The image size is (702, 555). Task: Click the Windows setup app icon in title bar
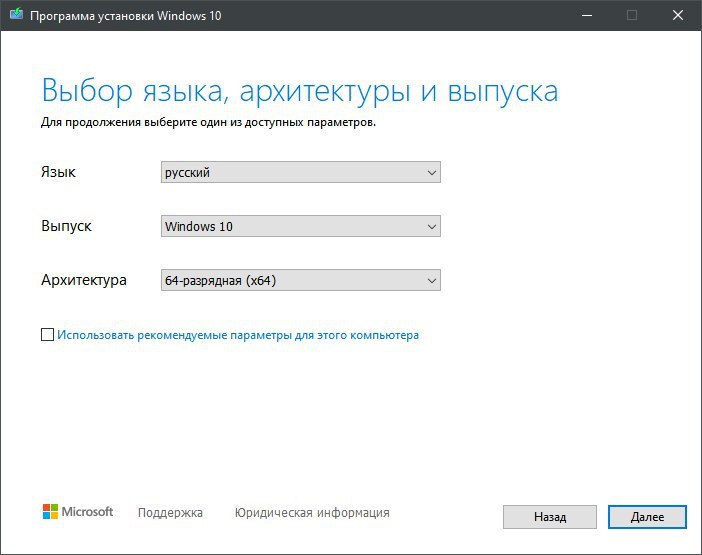[x=17, y=15]
